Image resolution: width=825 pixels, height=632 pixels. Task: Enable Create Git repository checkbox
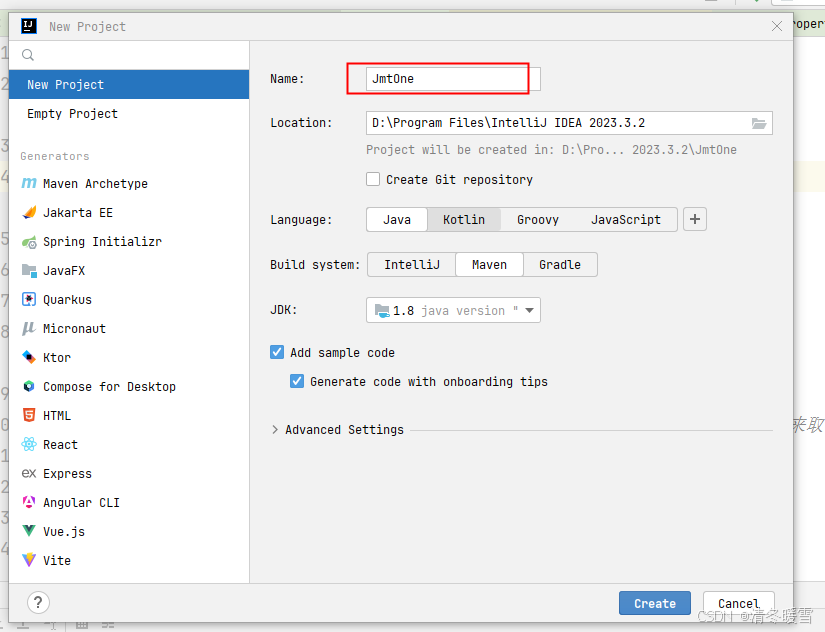click(373, 179)
